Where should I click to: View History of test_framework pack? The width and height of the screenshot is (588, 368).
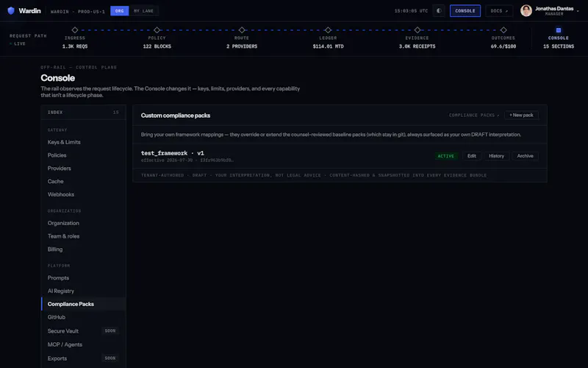(x=497, y=156)
